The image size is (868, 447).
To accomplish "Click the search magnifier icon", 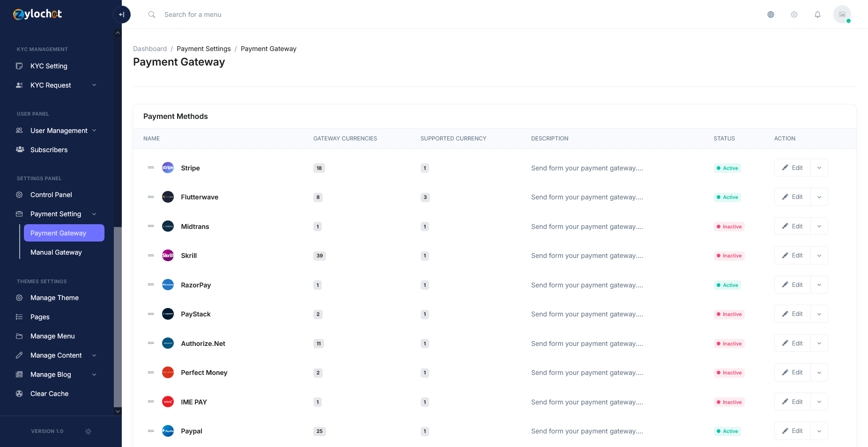I will pos(152,15).
